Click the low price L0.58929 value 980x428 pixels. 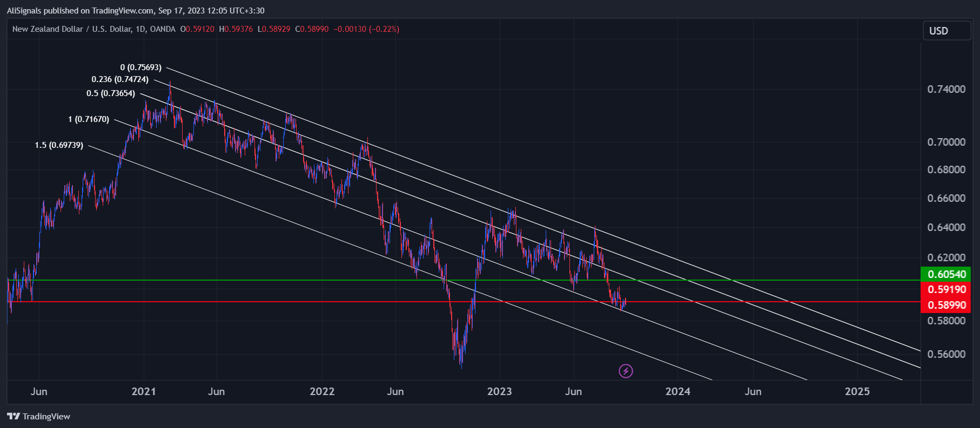[x=274, y=29]
